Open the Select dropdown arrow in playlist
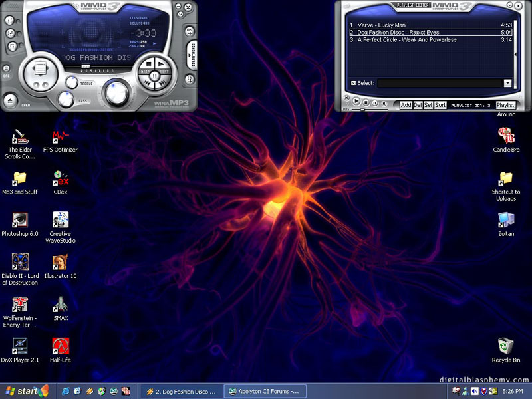 pyautogui.click(x=507, y=83)
